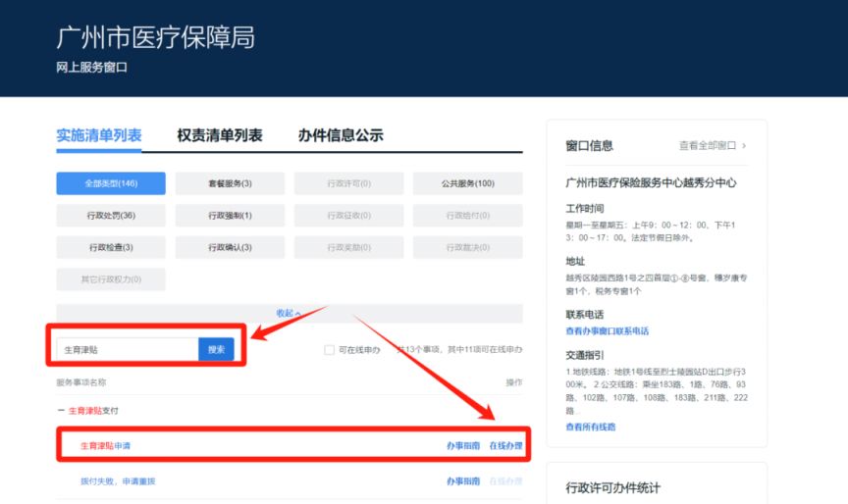Switch to the 实施清单列表 tab

[99, 135]
